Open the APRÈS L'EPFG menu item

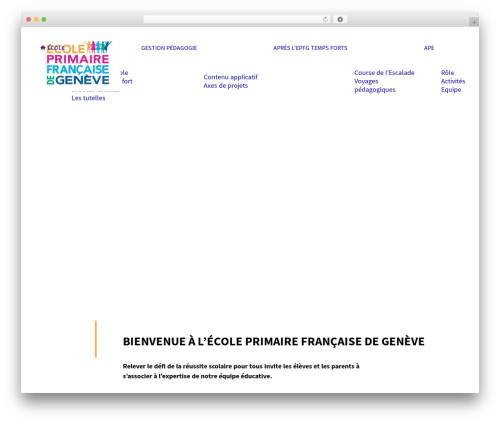[x=291, y=48]
